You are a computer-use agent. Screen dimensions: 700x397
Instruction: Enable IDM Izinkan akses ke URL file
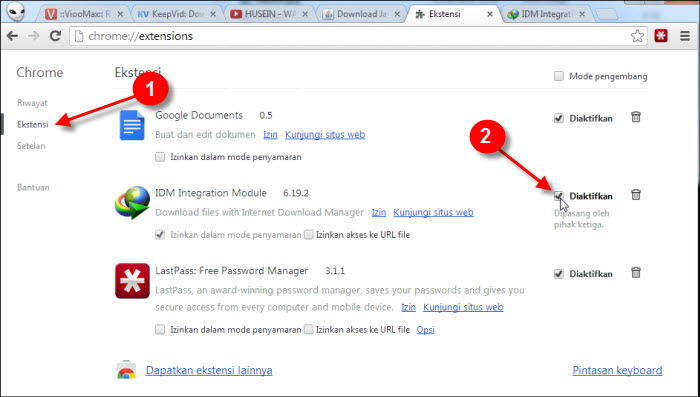pyautogui.click(x=308, y=234)
